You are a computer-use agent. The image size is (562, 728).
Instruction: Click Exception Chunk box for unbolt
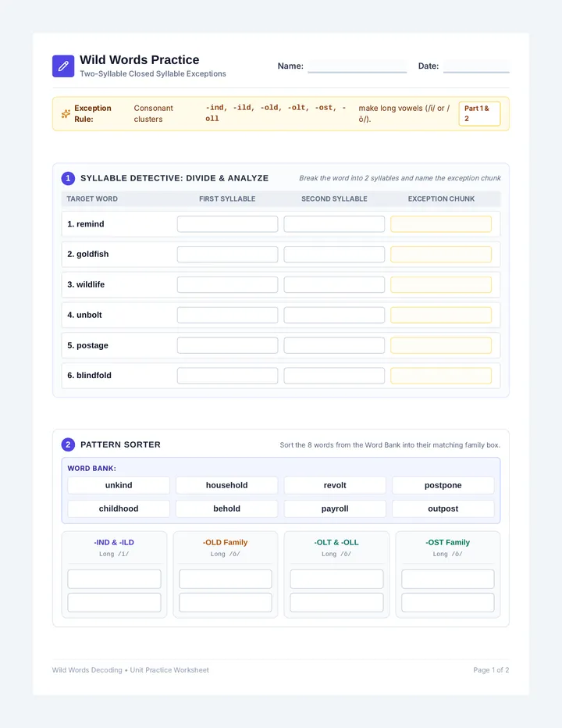pos(441,315)
